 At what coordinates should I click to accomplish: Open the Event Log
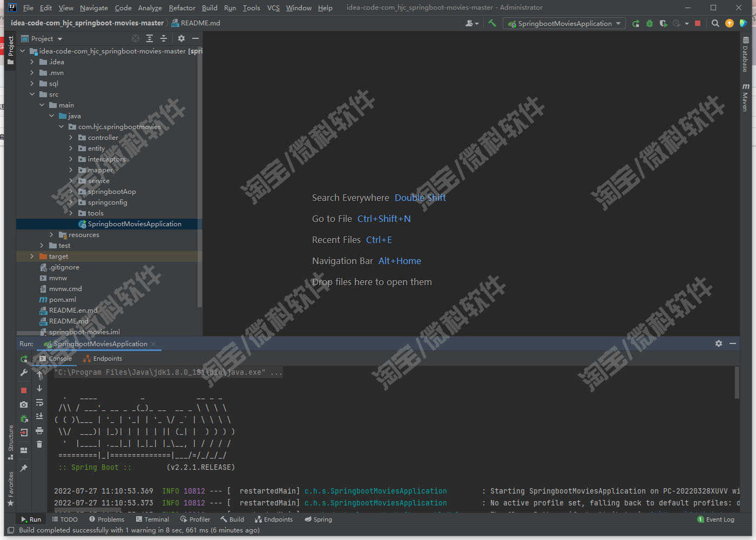pos(716,519)
